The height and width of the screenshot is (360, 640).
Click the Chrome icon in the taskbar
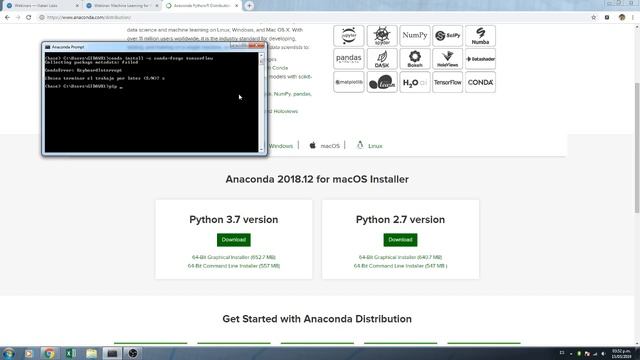click(49, 353)
